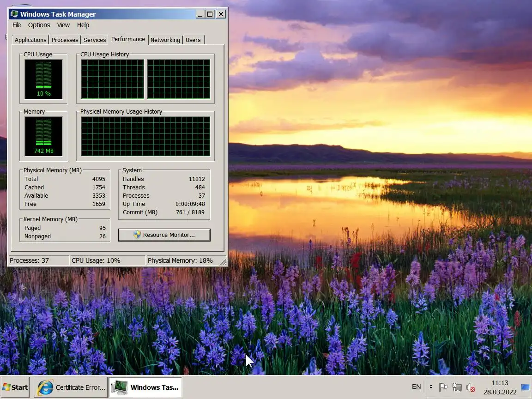
Task: Minimize the Task Manager window
Action: click(200, 14)
